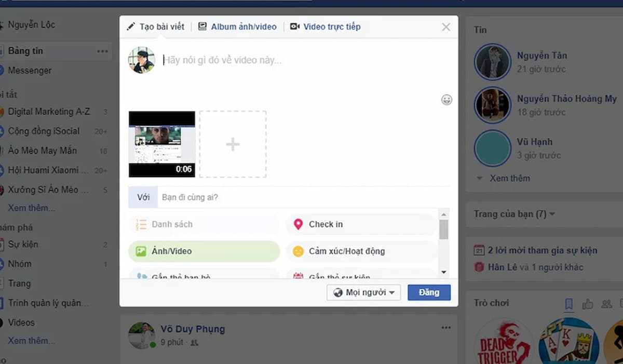Viewport: 623px width, 364px height.
Task: Open Bảng tin options via the ellipsis icon
Action: (102, 50)
